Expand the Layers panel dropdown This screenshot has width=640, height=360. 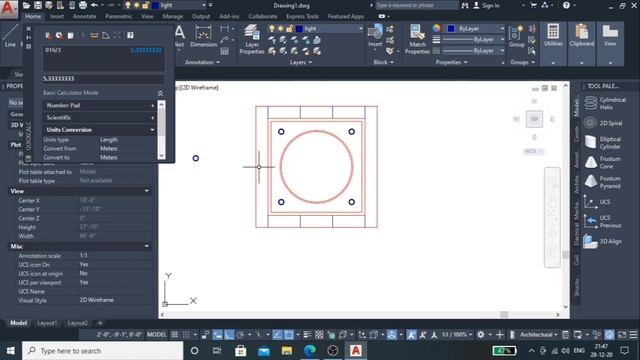click(300, 62)
